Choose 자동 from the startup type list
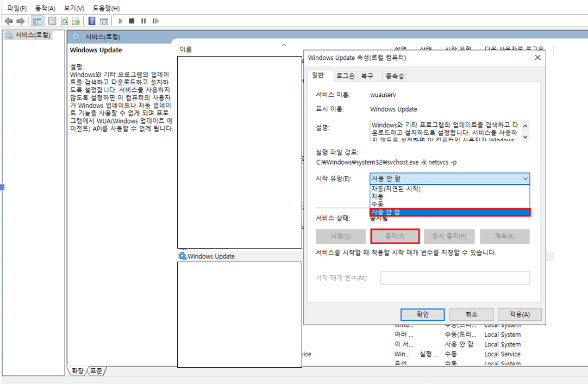 pos(449,196)
